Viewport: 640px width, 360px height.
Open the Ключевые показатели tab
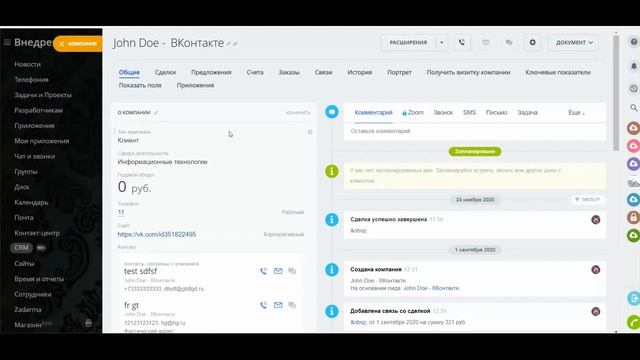click(558, 72)
